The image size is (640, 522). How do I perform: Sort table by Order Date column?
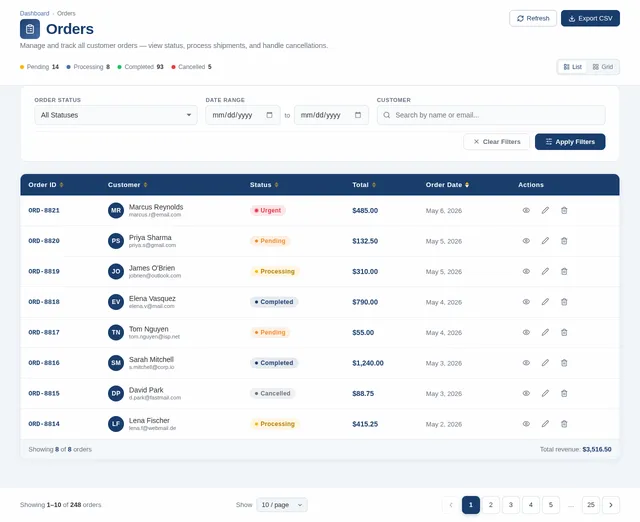coord(447,185)
